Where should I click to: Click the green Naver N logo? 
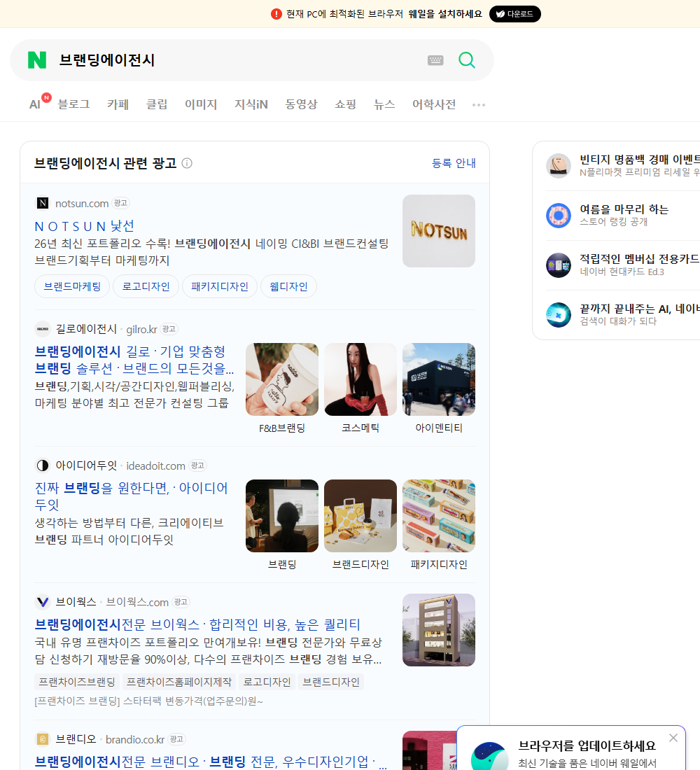(x=37, y=60)
